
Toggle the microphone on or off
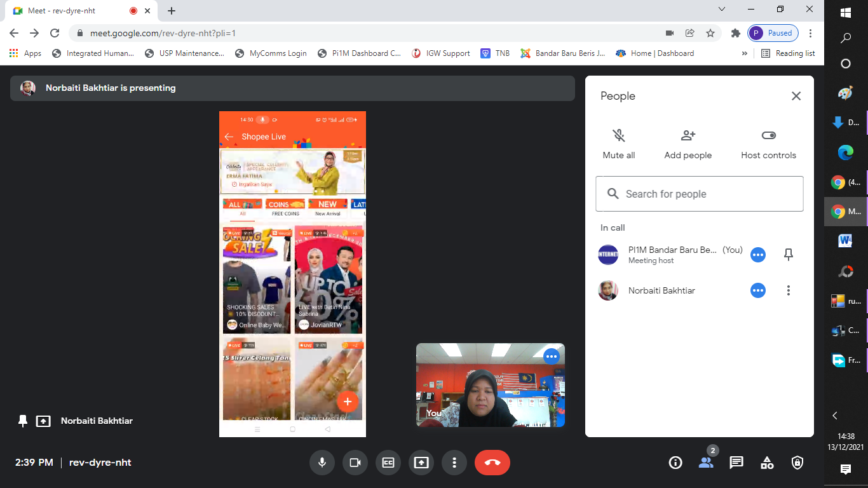tap(322, 463)
